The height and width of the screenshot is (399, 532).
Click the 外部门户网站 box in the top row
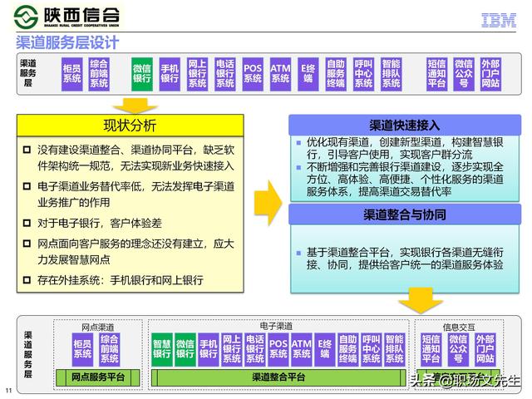(490, 74)
